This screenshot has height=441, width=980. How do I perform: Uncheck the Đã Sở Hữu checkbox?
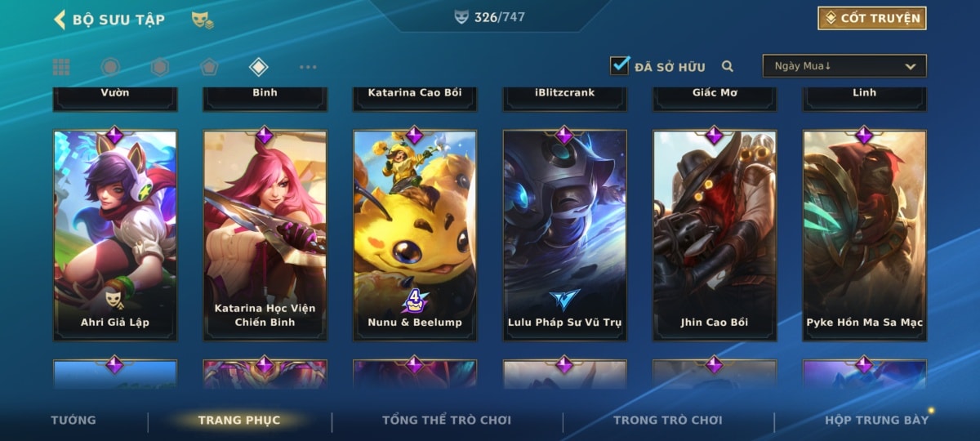(620, 65)
